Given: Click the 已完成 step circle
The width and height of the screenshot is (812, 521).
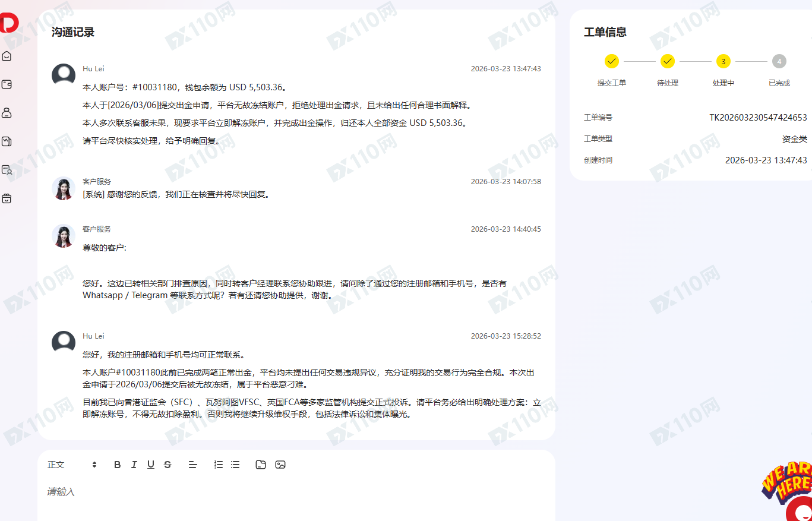Looking at the screenshot, I should pyautogui.click(x=779, y=61).
